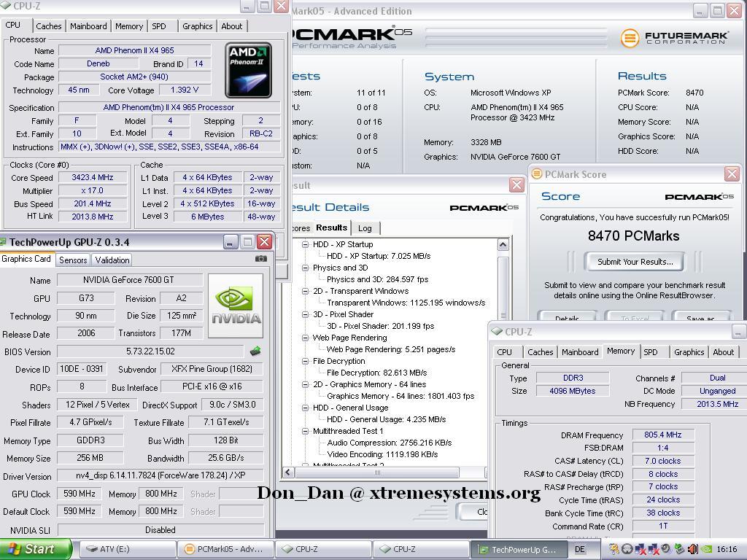Viewport: 747px width, 560px height.
Task: Collapse the Multithreaded Test 1 node
Action: coord(305,431)
